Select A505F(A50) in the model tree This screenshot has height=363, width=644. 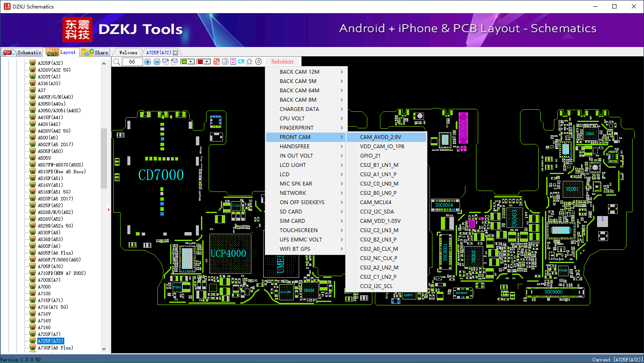pos(50,151)
